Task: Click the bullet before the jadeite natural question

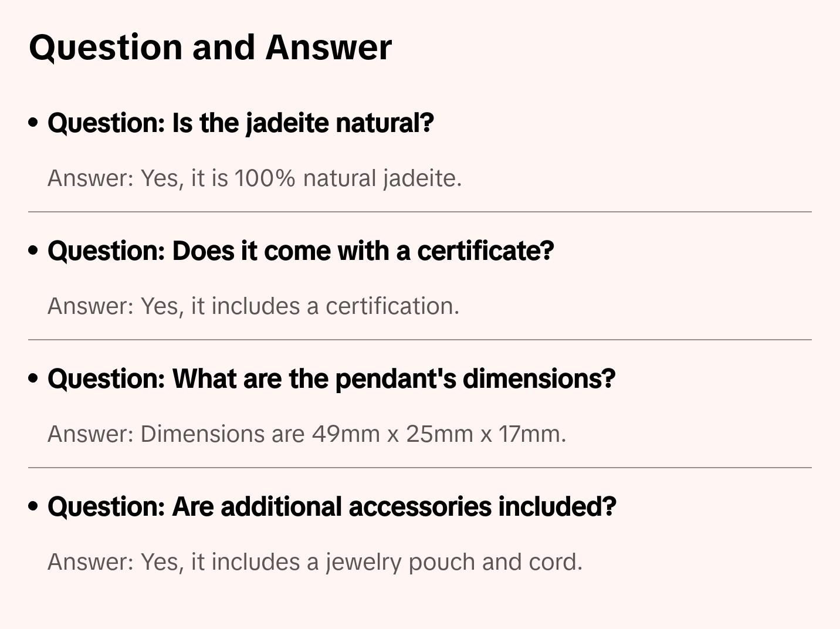Action: (33, 123)
